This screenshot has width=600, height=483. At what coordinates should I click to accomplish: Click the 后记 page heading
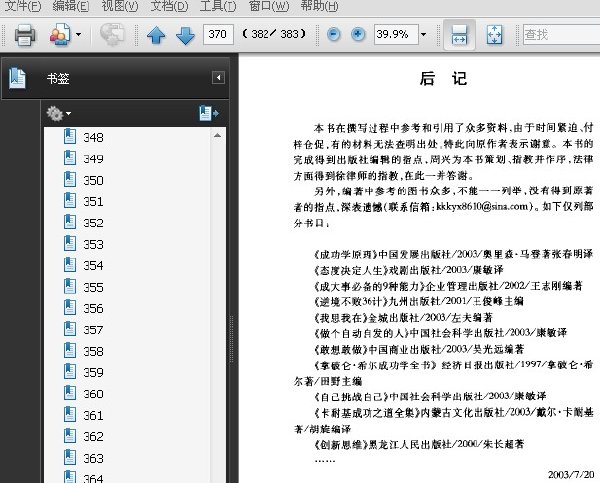[x=443, y=79]
